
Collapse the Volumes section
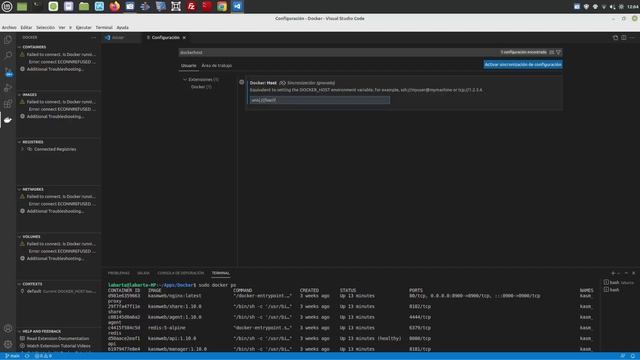pos(19,236)
